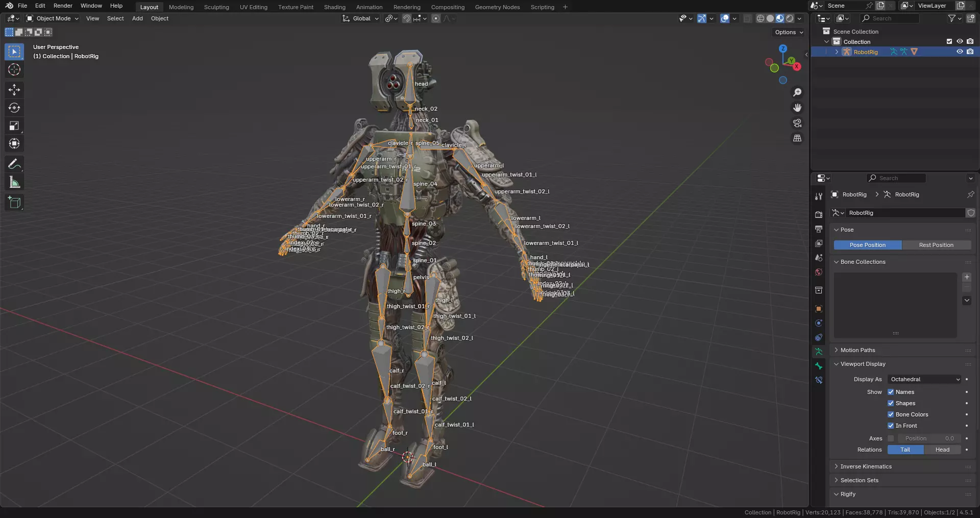This screenshot has width=980, height=518.
Task: Switch to the Shading workspace tab
Action: click(335, 7)
